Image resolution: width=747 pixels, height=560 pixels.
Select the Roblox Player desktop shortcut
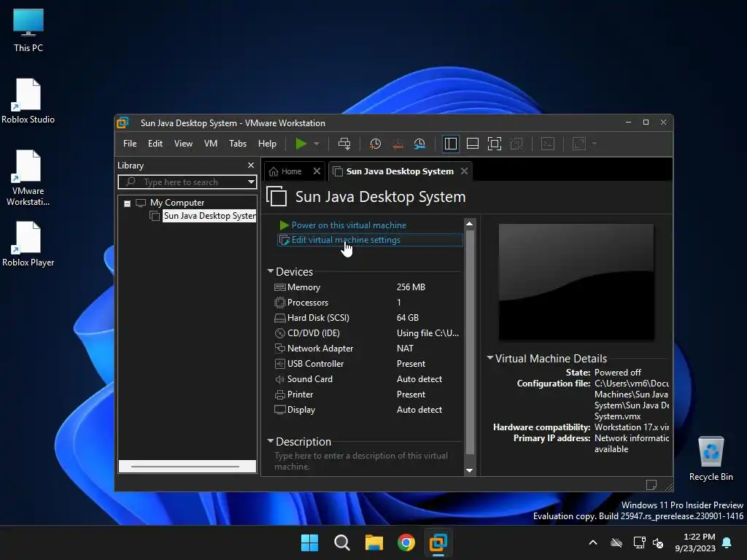point(28,244)
